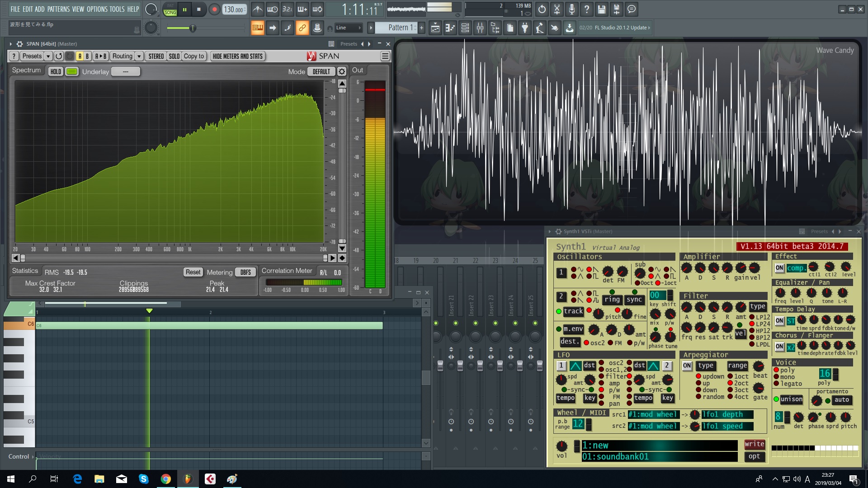
Task: Toggle countdown before recording icon
Action: 287,9
